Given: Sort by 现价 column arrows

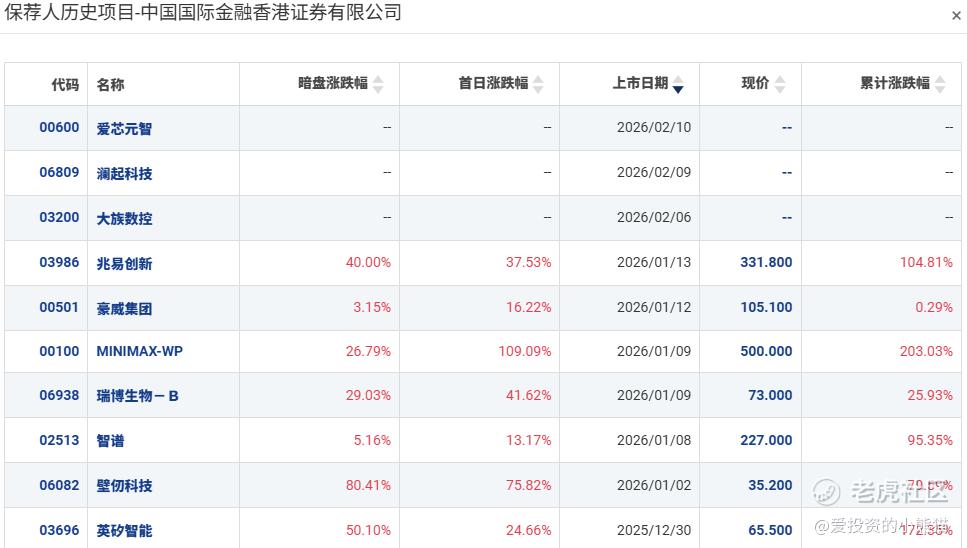Looking at the screenshot, I should 780,83.
